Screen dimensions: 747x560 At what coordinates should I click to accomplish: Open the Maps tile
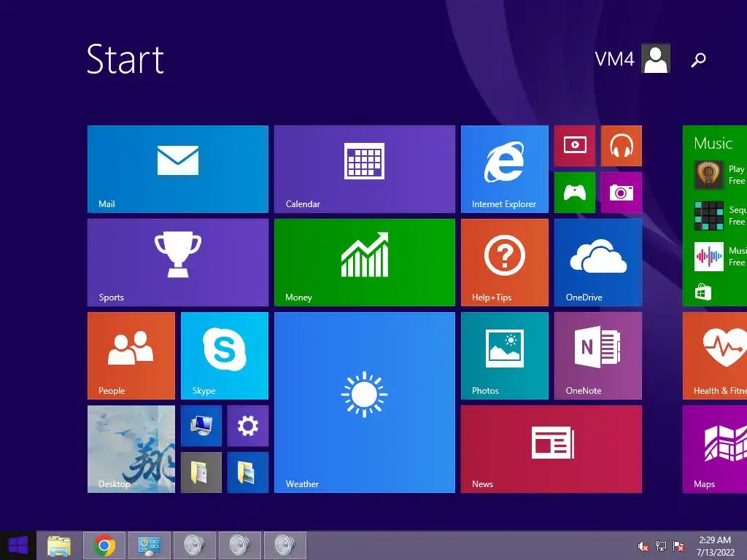coord(715,449)
